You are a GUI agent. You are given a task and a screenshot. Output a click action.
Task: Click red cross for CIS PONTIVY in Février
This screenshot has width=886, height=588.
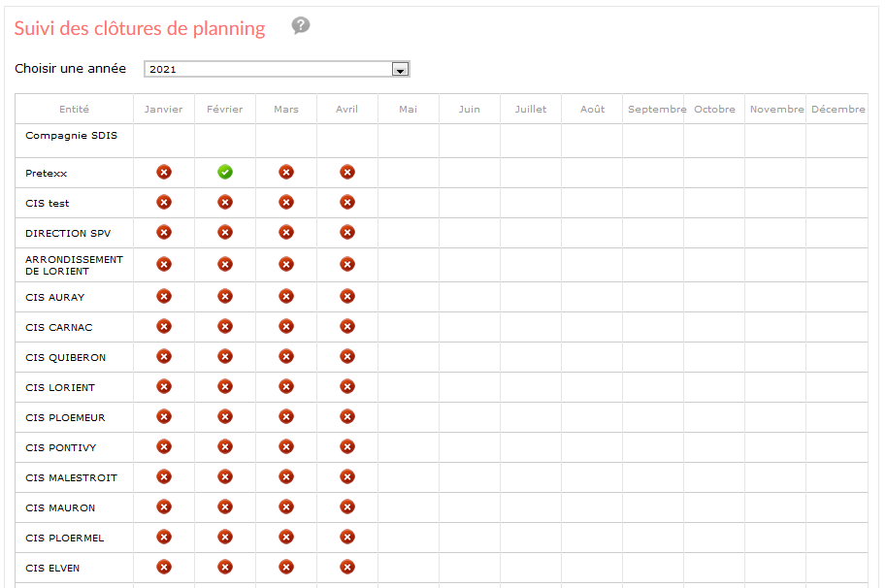click(225, 446)
